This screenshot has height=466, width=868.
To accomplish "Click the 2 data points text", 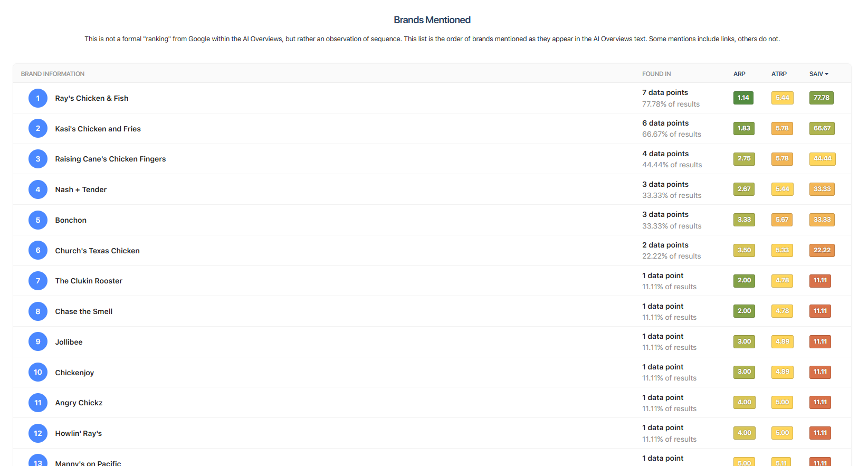I will (x=665, y=245).
